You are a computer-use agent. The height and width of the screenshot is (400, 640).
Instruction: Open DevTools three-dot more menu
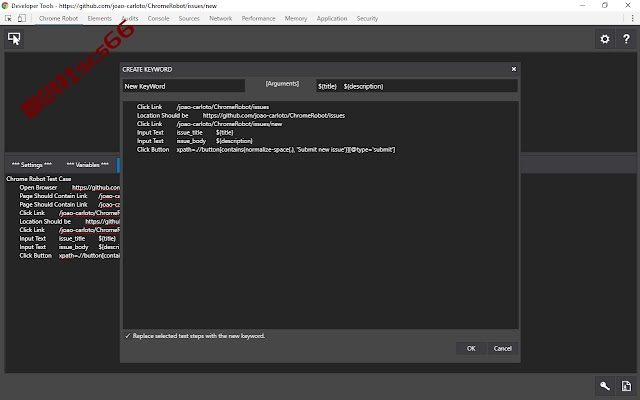[x=632, y=18]
